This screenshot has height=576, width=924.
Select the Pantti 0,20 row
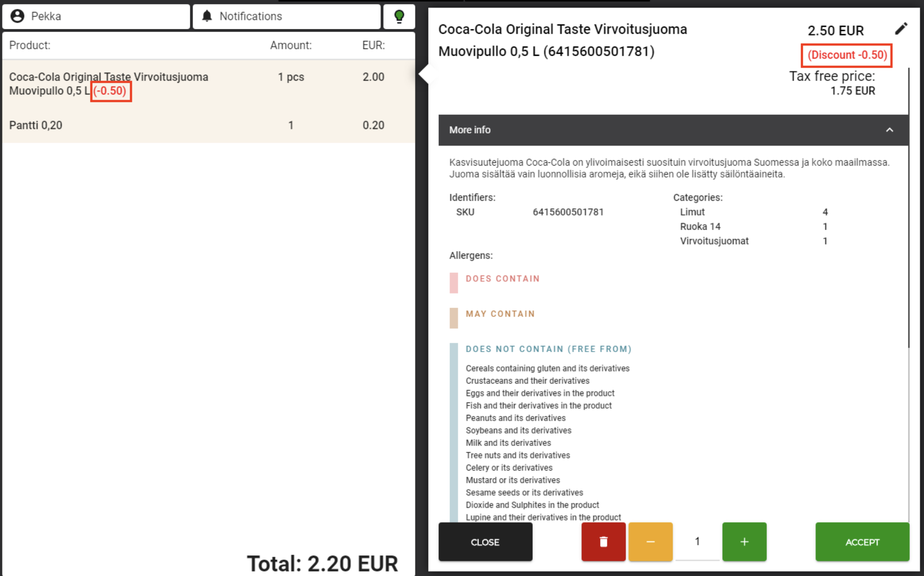[178, 125]
